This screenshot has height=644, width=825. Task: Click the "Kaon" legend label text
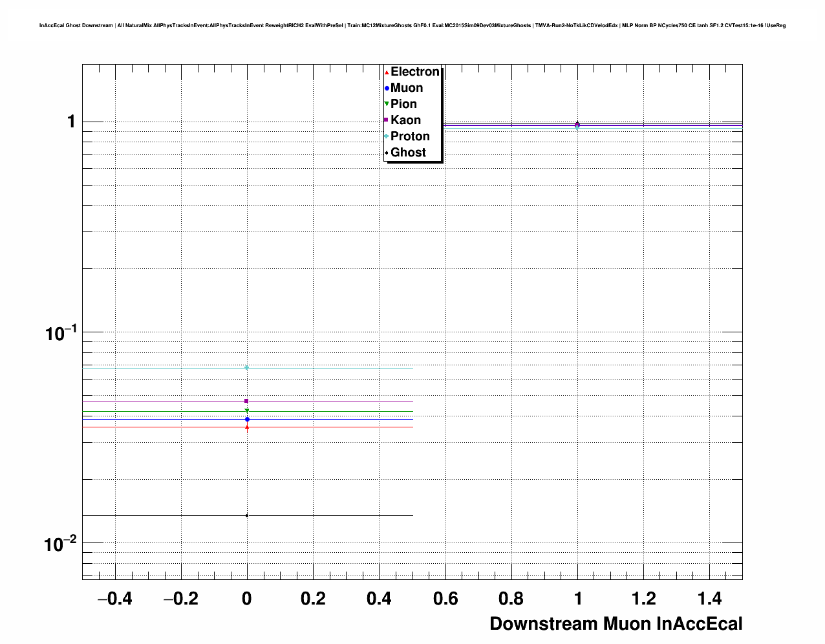point(405,120)
